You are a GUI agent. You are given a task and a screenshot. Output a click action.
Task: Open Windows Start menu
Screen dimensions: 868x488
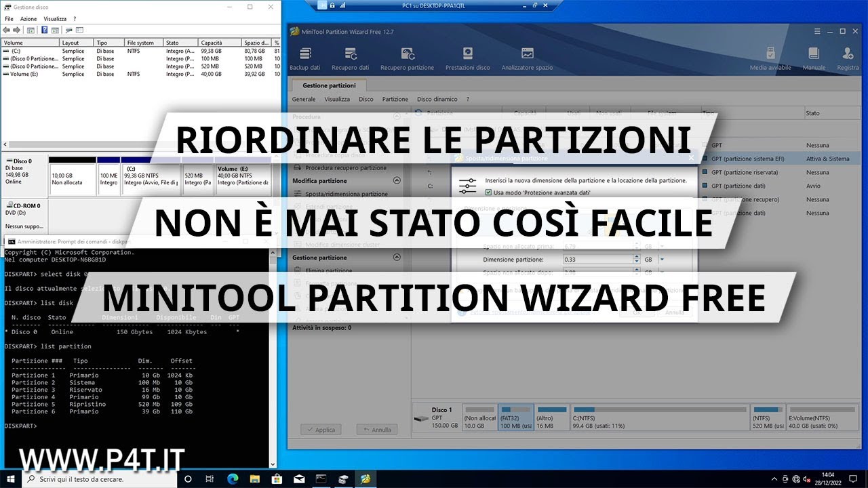click(11, 479)
